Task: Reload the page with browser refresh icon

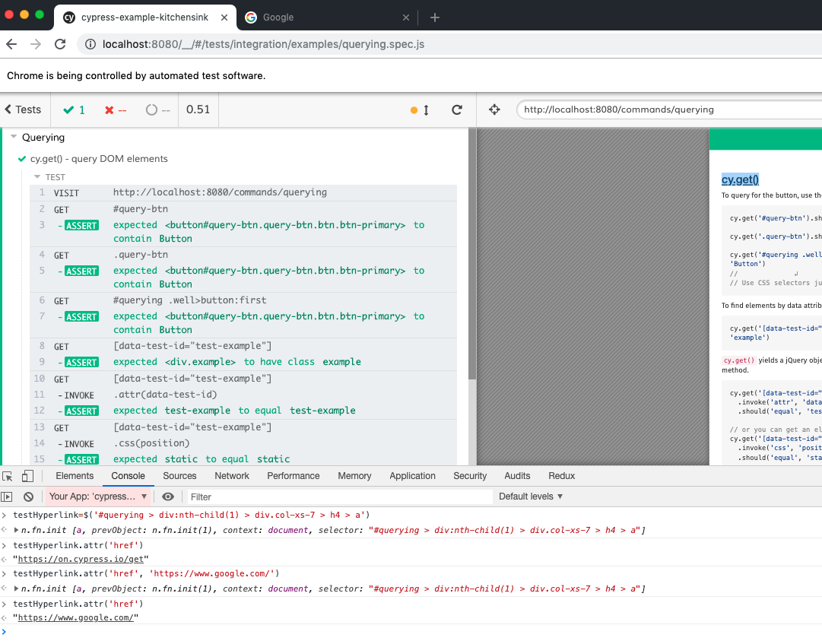Action: pos(60,45)
